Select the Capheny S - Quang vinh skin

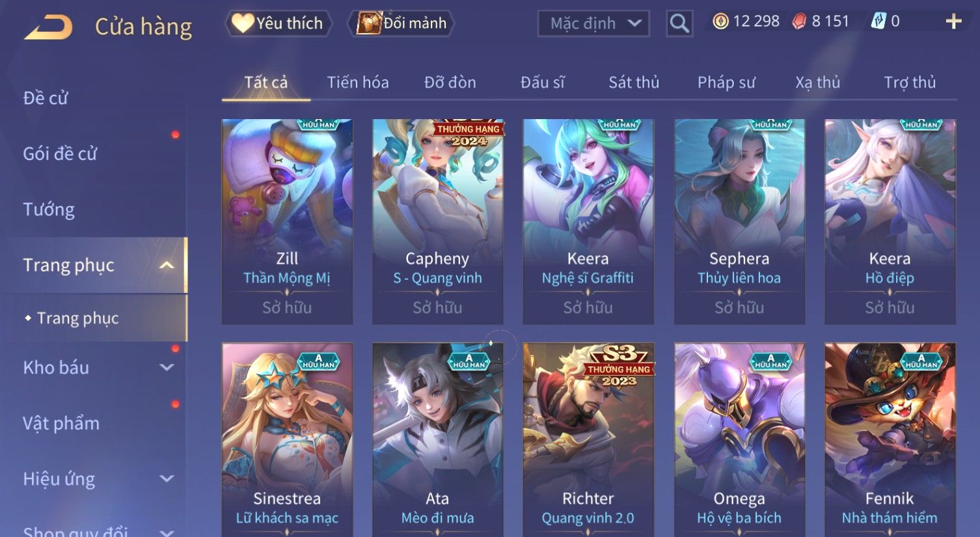pyautogui.click(x=437, y=221)
